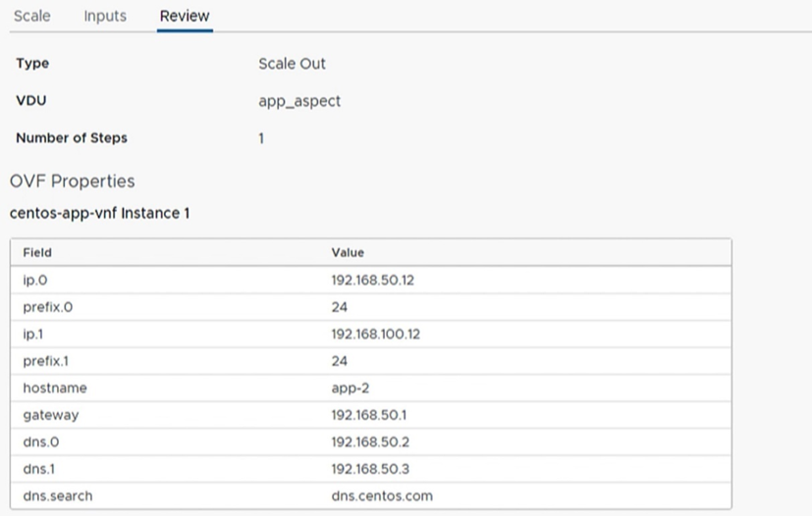
Task: Switch to the Scale tab
Action: point(31,17)
